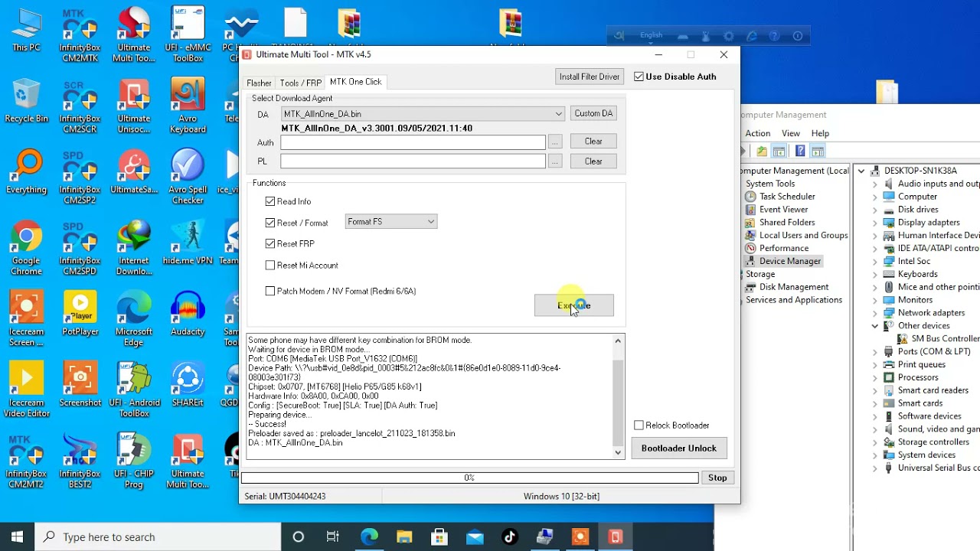The height and width of the screenshot is (551, 980).
Task: Open TikTok from the taskbar
Action: pyautogui.click(x=510, y=537)
